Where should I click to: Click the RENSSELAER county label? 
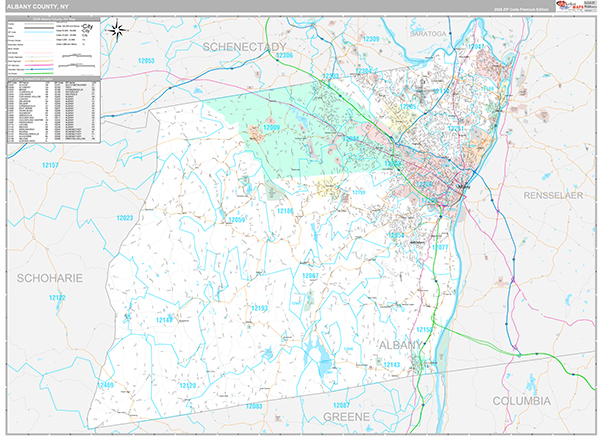point(553,196)
